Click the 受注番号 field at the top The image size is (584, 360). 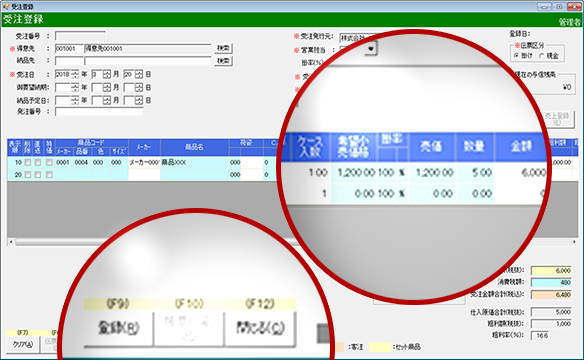80,36
